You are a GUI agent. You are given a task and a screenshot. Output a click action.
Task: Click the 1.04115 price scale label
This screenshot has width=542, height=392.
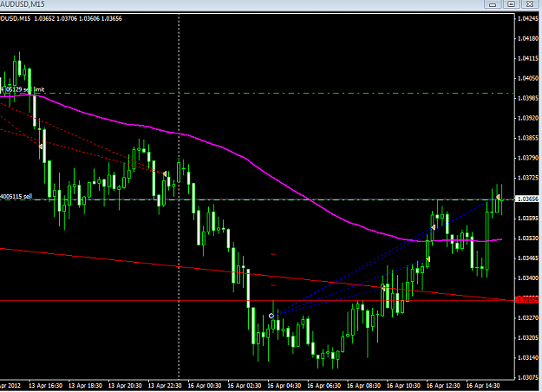(x=528, y=58)
